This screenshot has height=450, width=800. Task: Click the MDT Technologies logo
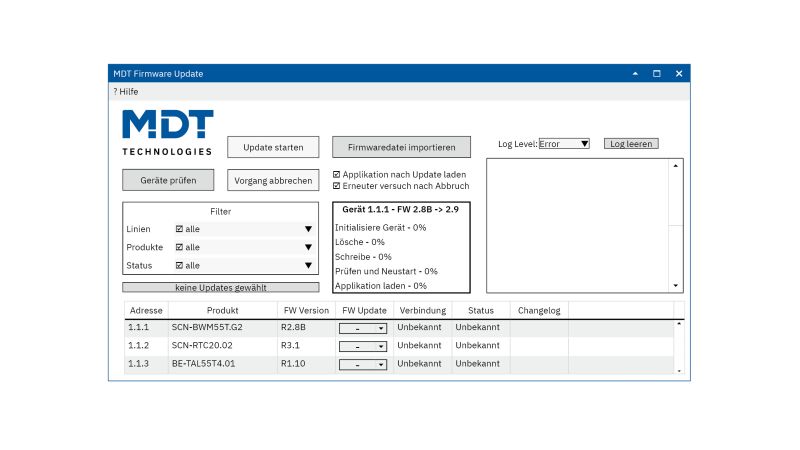[x=167, y=133]
